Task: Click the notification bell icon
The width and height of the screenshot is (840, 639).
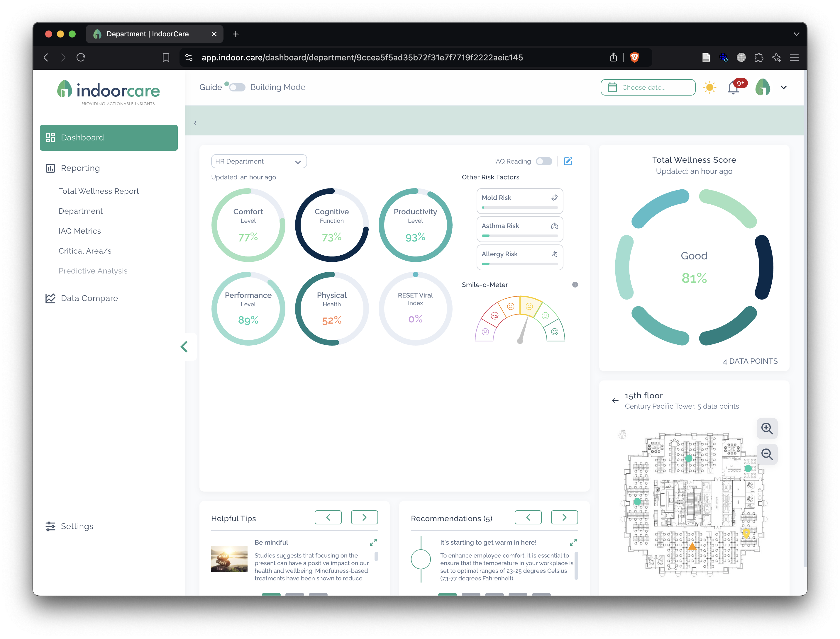Action: click(x=733, y=88)
